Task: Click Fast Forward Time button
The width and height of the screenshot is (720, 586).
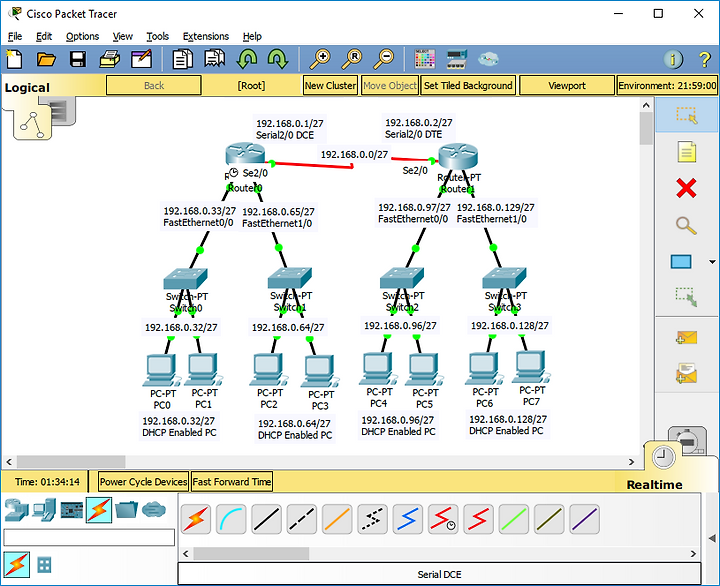Action: (x=232, y=482)
